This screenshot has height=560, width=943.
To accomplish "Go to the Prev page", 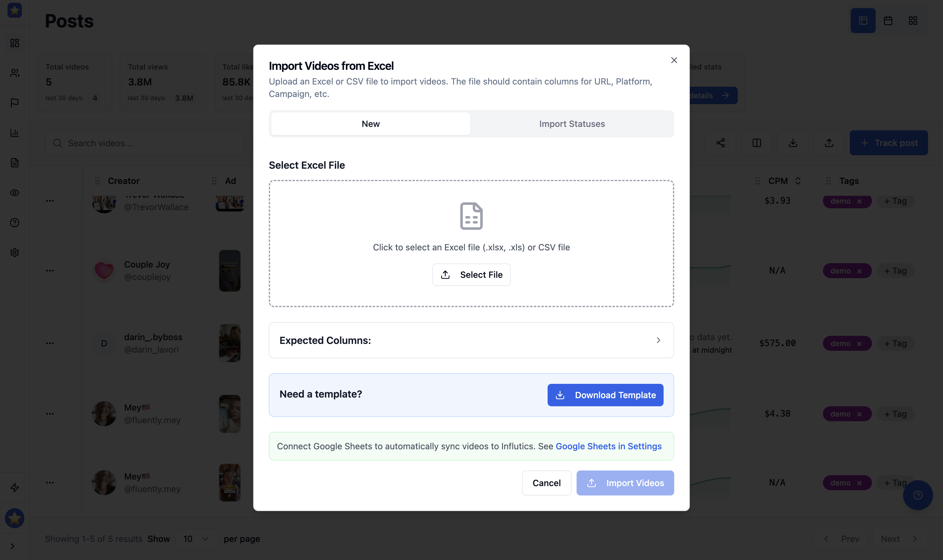I will (x=841, y=539).
